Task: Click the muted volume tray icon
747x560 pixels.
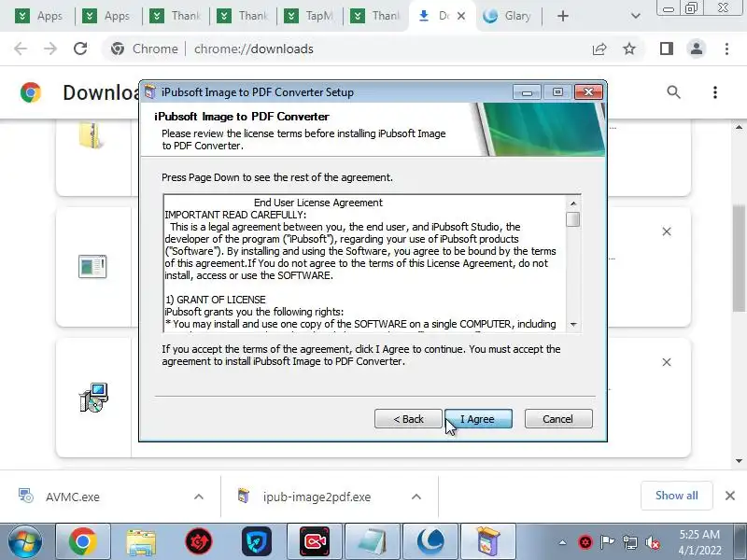Action: tap(653, 542)
